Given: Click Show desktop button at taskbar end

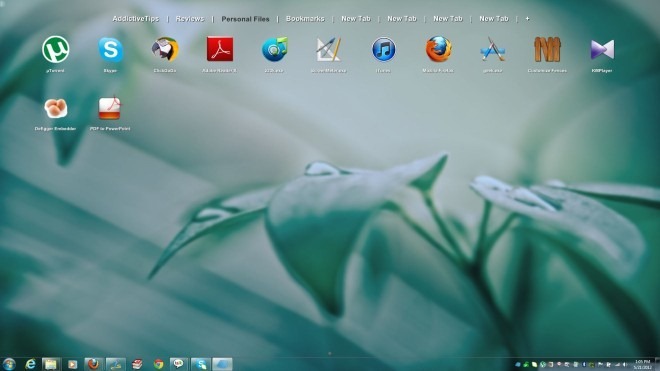Looking at the screenshot, I should tap(657, 365).
